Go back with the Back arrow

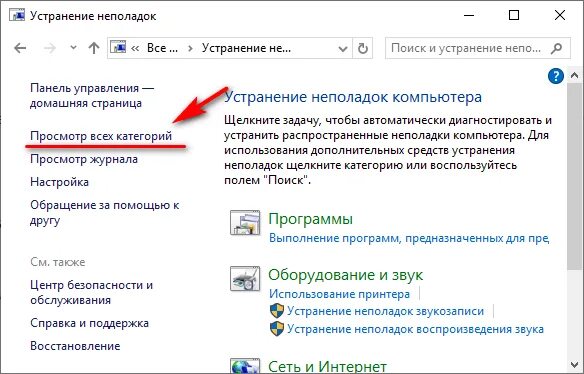coord(20,48)
